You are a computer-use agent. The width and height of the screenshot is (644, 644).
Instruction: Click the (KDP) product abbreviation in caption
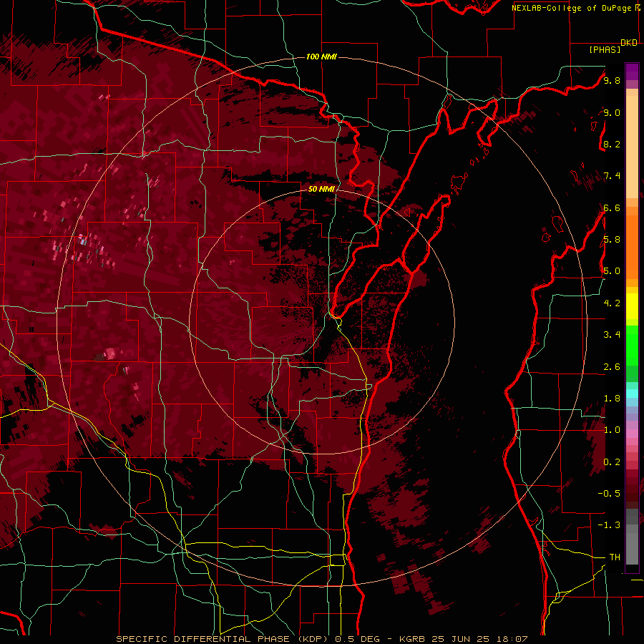pyautogui.click(x=313, y=639)
